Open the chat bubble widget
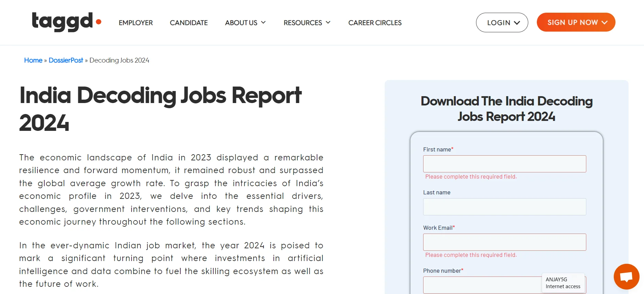The width and height of the screenshot is (644, 294). click(626, 276)
